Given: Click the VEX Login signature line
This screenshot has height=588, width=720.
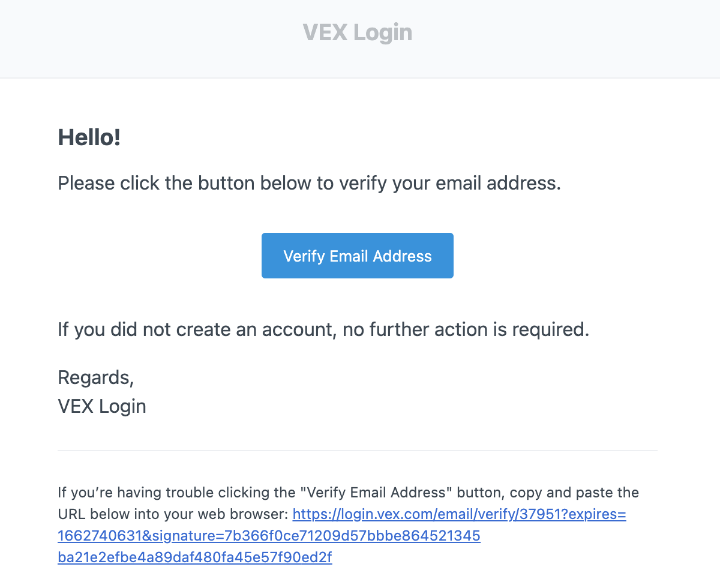Looking at the screenshot, I should click(x=101, y=406).
